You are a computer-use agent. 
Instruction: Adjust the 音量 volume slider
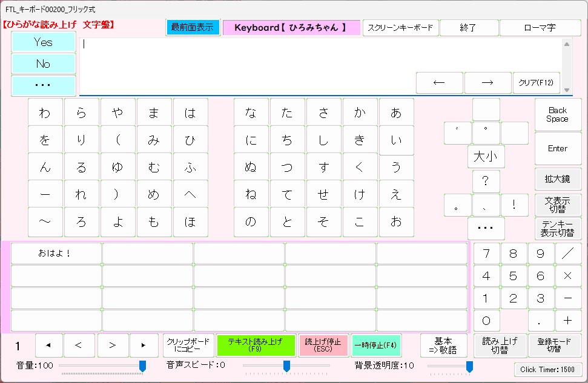142,365
